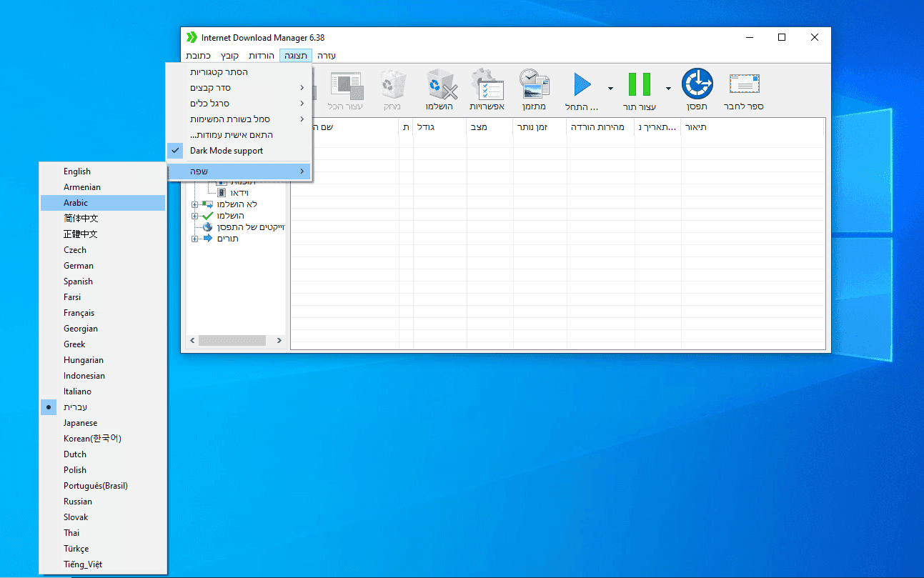Open the סמל בשורת המשימות submenu
Screen dimensions: 924x578
tap(239, 119)
